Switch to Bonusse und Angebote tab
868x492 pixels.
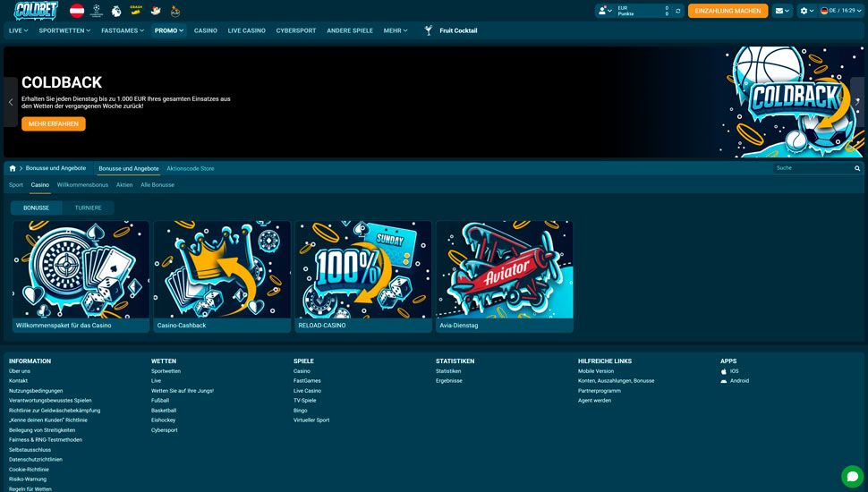coord(129,168)
